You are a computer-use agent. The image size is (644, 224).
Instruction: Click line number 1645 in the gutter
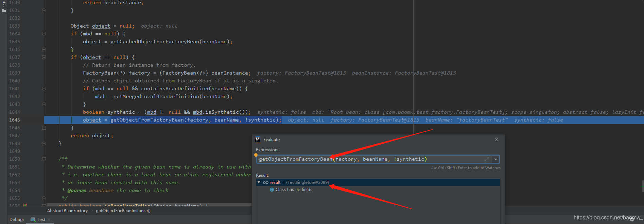click(14, 120)
